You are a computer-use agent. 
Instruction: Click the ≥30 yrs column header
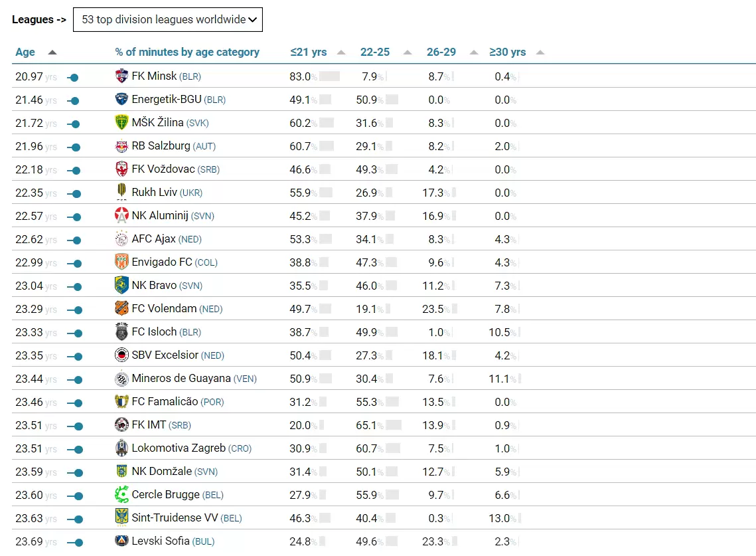point(507,52)
